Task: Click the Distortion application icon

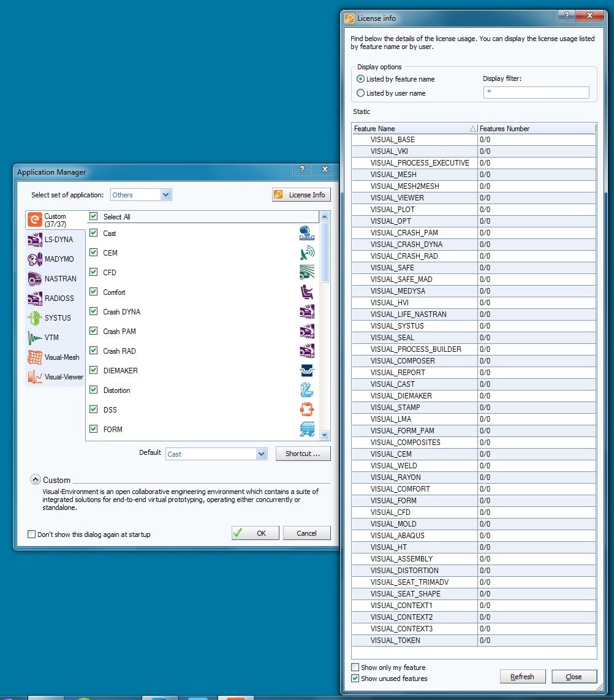Action: click(307, 390)
